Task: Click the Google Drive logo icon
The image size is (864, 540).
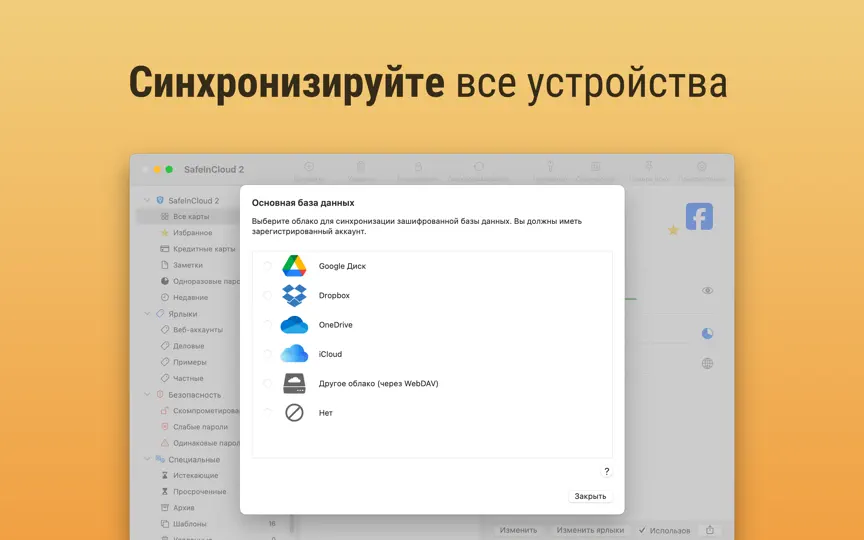Action: click(x=294, y=266)
